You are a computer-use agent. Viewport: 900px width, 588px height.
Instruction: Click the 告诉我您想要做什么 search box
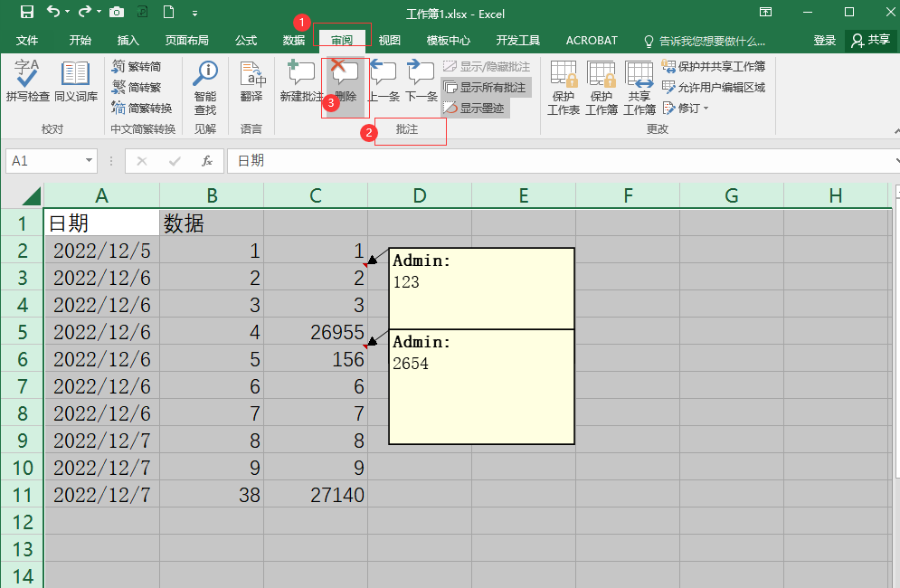pos(705,41)
